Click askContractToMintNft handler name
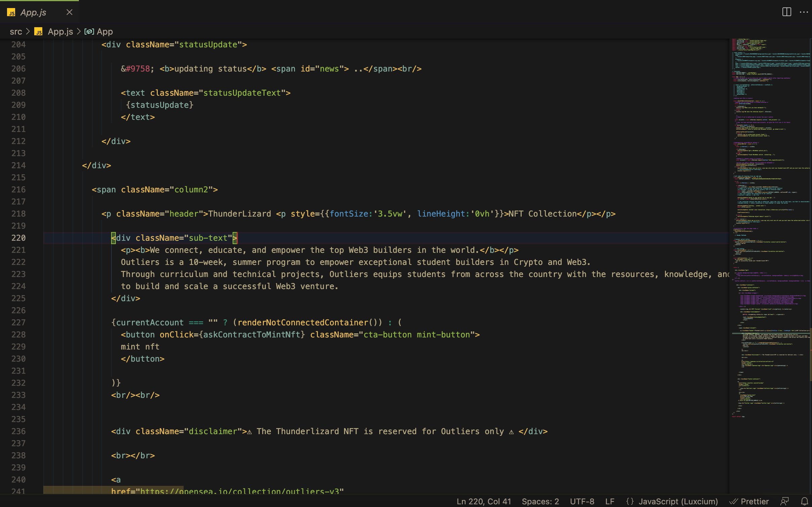The height and width of the screenshot is (507, 812). [x=252, y=335]
